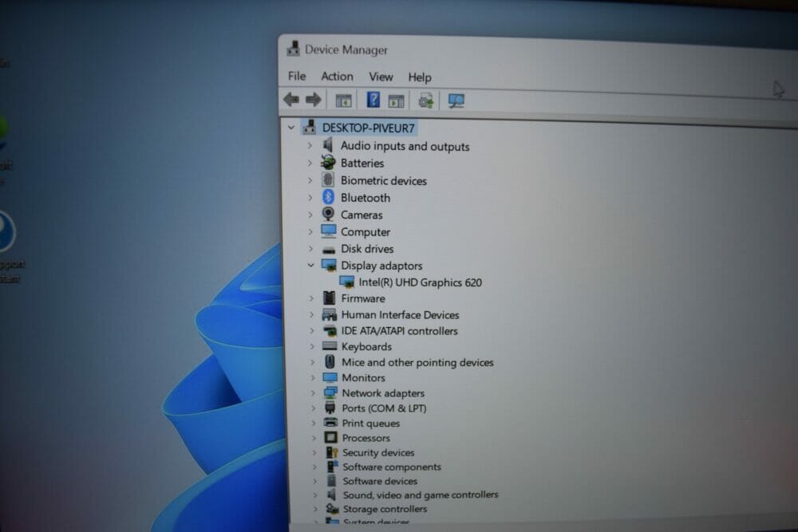Screen dimensions: 798x532
Task: Select the Storage controllers label
Action: tap(385, 509)
